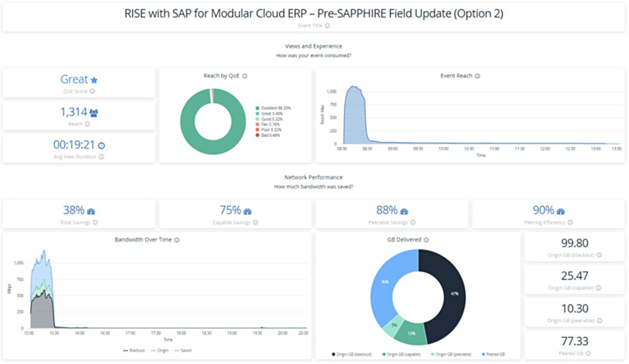Click the '1,314' reach value
The width and height of the screenshot is (629, 364).
click(74, 112)
